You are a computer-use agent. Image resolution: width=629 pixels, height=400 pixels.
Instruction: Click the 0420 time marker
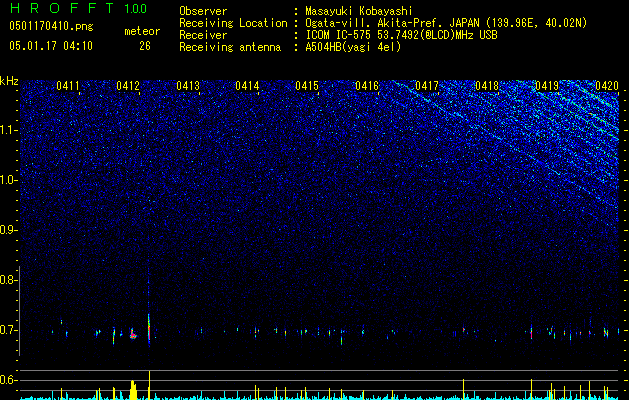click(607, 86)
